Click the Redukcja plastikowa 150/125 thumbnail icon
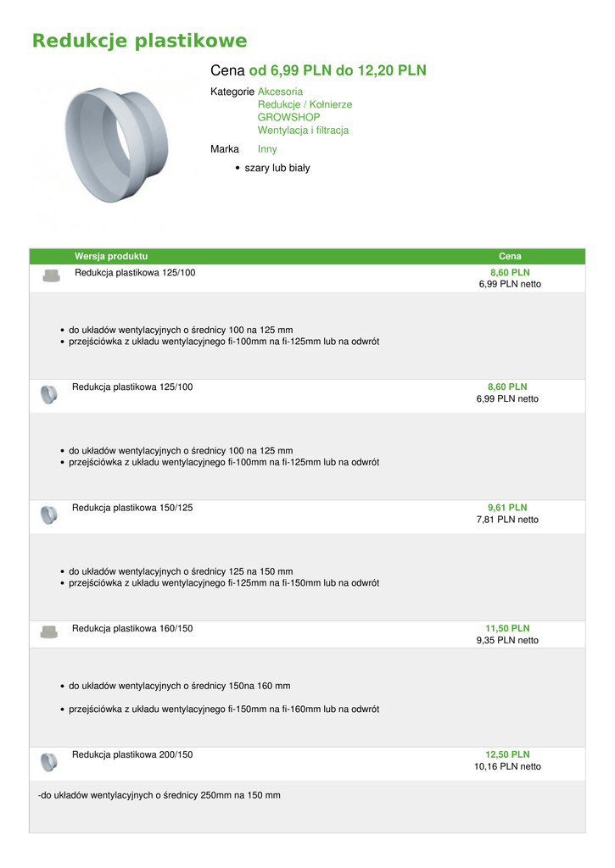This screenshot has width=615, height=868. [49, 515]
